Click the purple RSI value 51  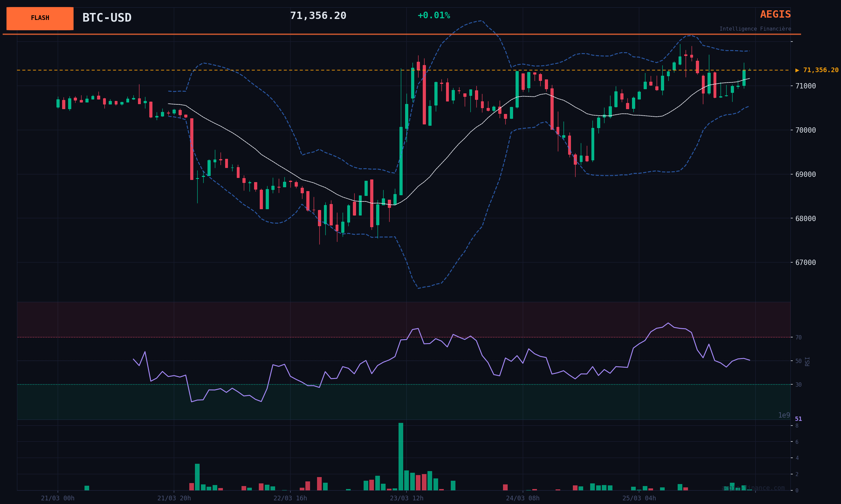coord(798,419)
